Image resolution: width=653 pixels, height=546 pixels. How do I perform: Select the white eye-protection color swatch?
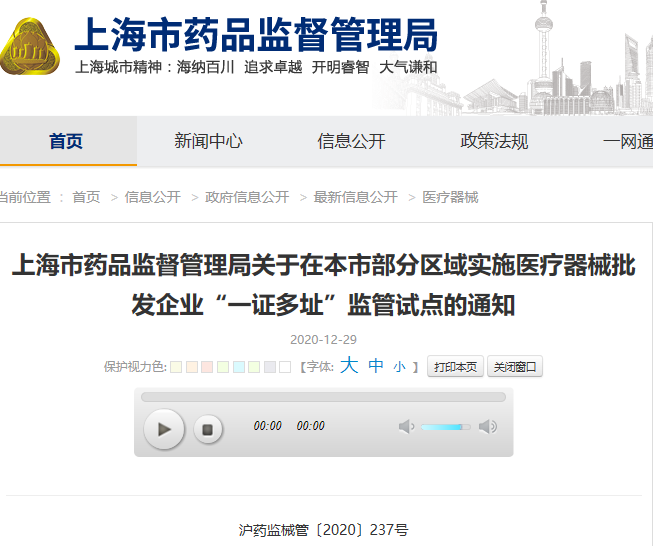point(285,367)
